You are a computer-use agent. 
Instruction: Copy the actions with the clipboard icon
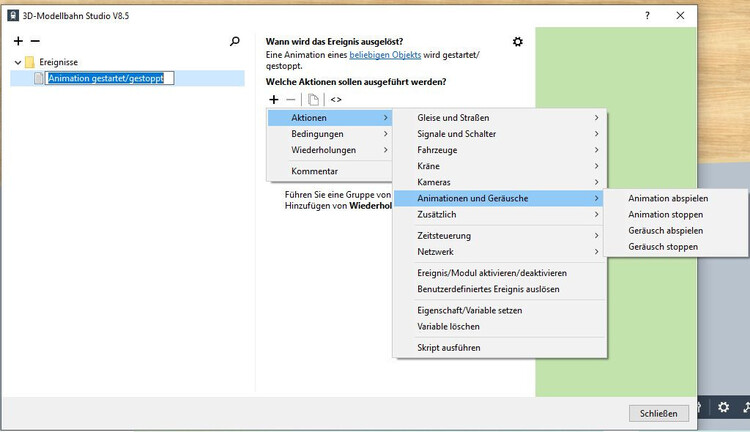(x=313, y=100)
